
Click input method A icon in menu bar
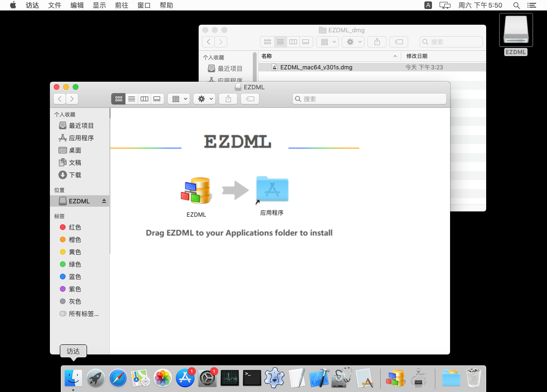428,5
